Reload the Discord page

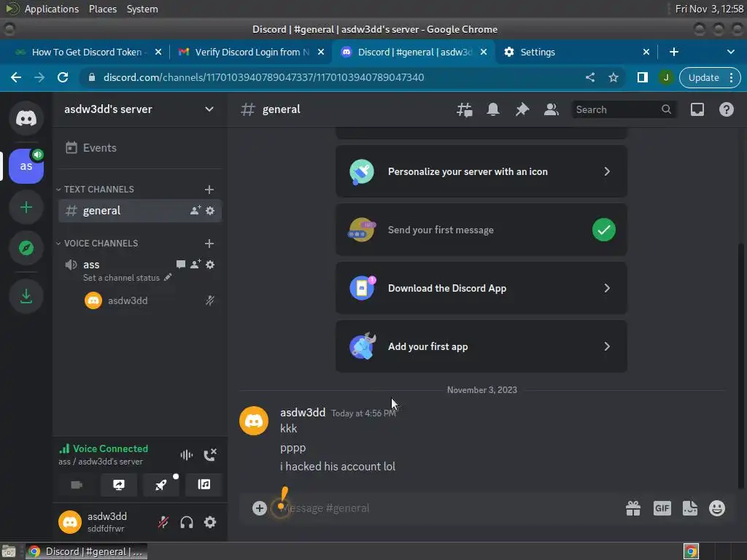tap(63, 77)
